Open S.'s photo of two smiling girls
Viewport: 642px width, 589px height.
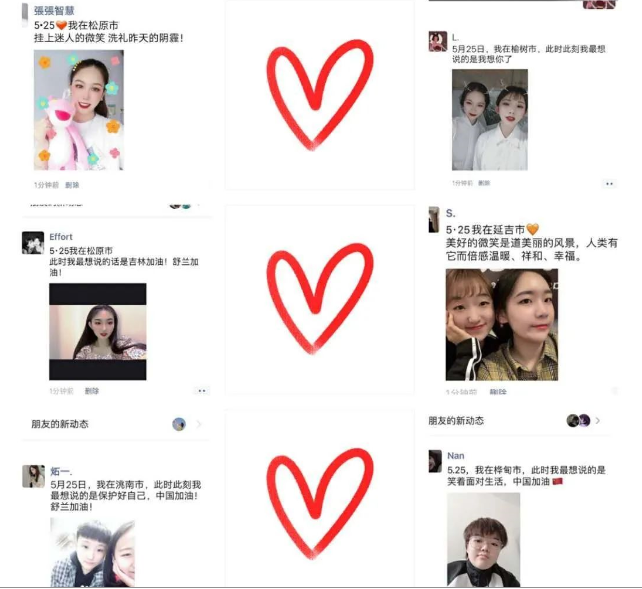tap(502, 325)
